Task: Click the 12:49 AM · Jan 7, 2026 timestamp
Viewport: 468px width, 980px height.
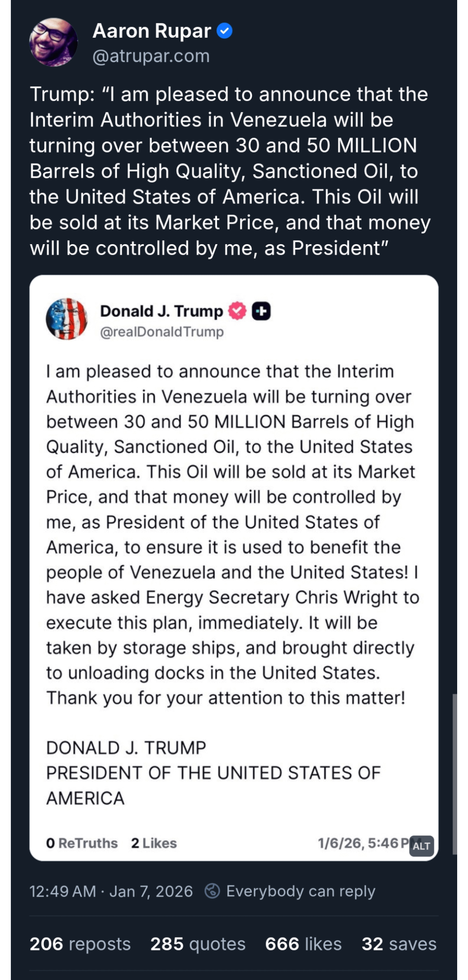Action: pos(111,891)
